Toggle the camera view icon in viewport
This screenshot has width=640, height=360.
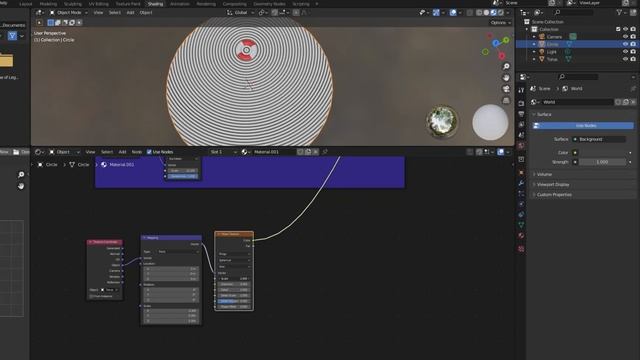click(506, 89)
